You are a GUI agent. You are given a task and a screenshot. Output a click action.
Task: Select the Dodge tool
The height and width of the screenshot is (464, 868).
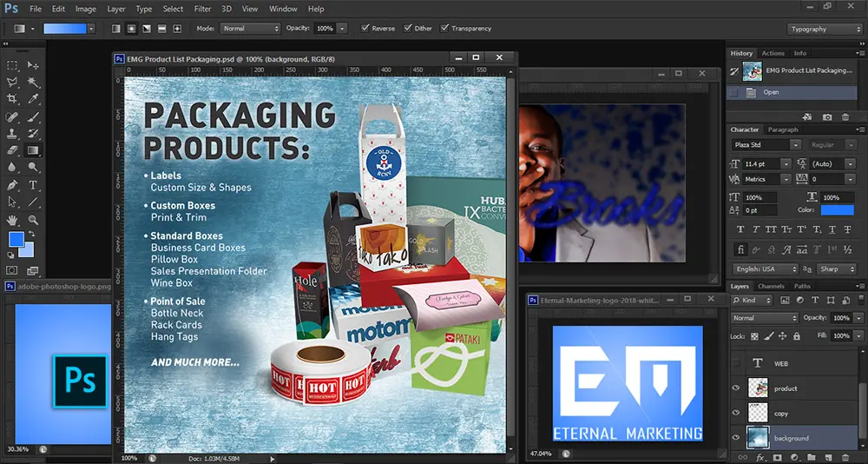33,167
